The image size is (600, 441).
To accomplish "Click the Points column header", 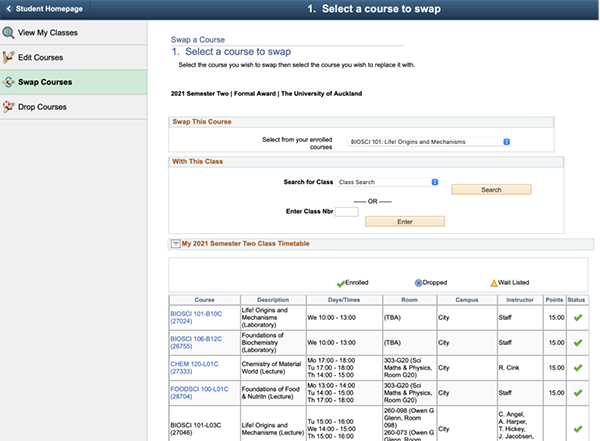I will 554,300.
